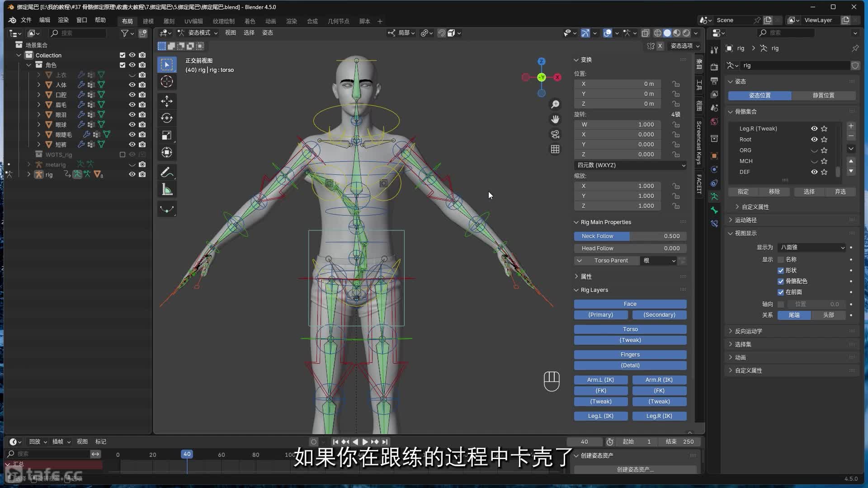
Task: Toggle the Arm.L (IK) layer button
Action: click(601, 380)
